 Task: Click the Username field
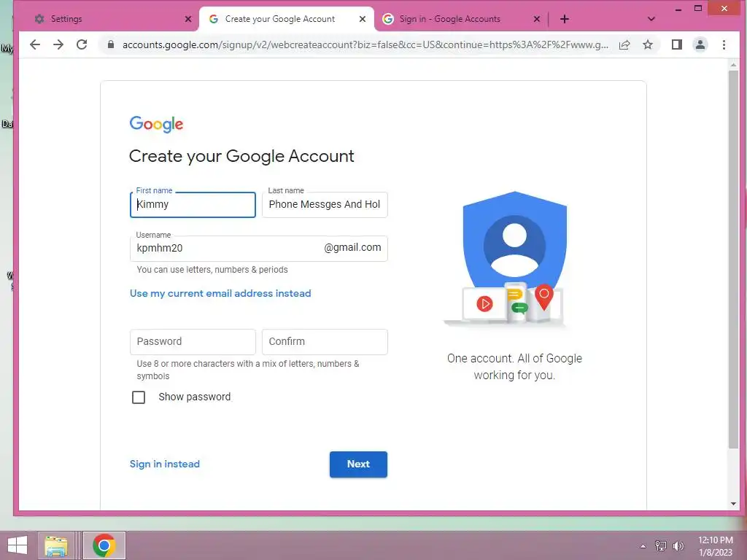[259, 248]
